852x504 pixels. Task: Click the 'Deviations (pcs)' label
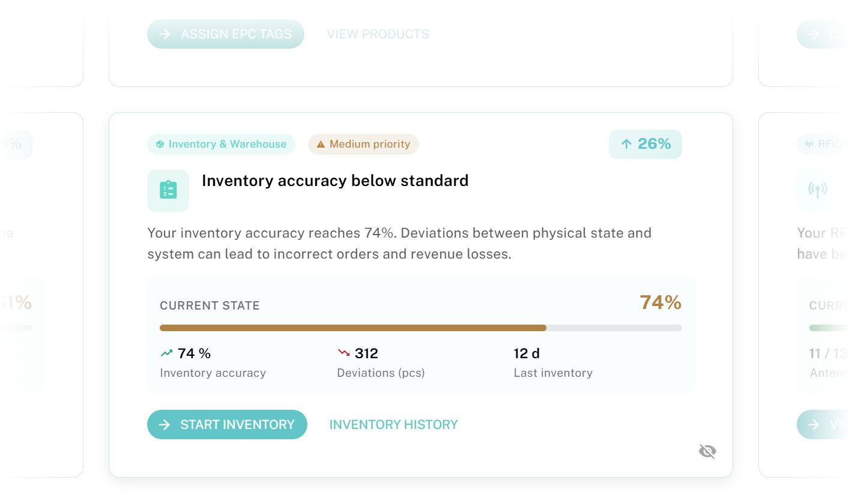381,373
